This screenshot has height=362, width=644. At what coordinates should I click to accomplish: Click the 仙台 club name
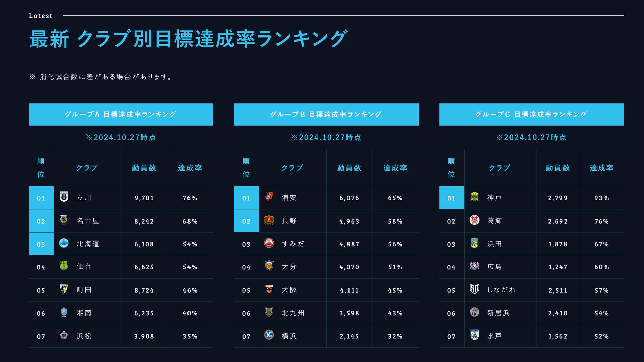pyautogui.click(x=84, y=267)
